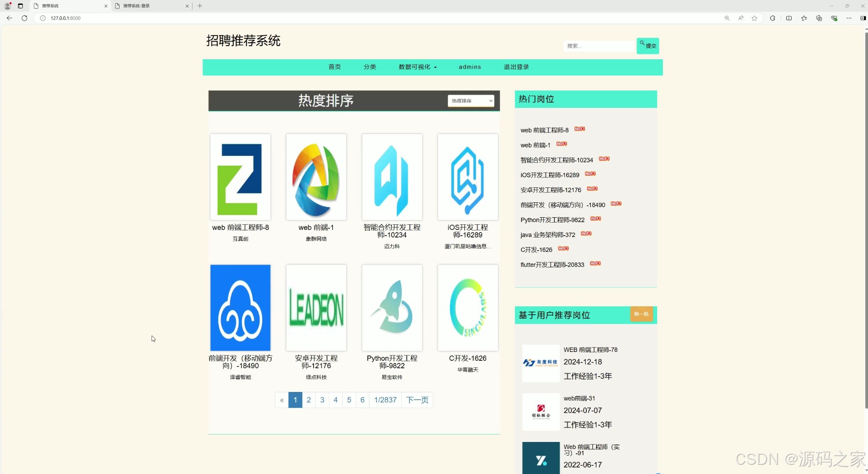Image resolution: width=868 pixels, height=474 pixels.
Task: Click the web 前端工程师-8 card title
Action: (x=240, y=227)
